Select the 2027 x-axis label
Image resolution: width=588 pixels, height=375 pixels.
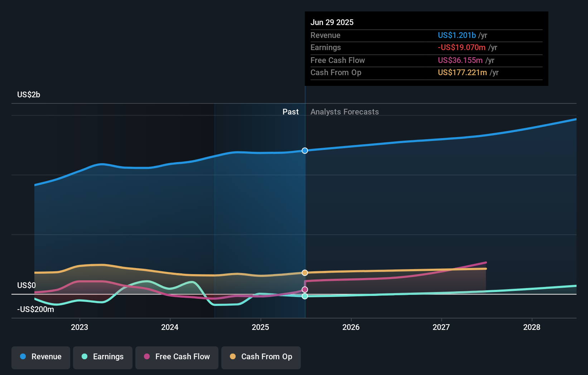coord(441,327)
